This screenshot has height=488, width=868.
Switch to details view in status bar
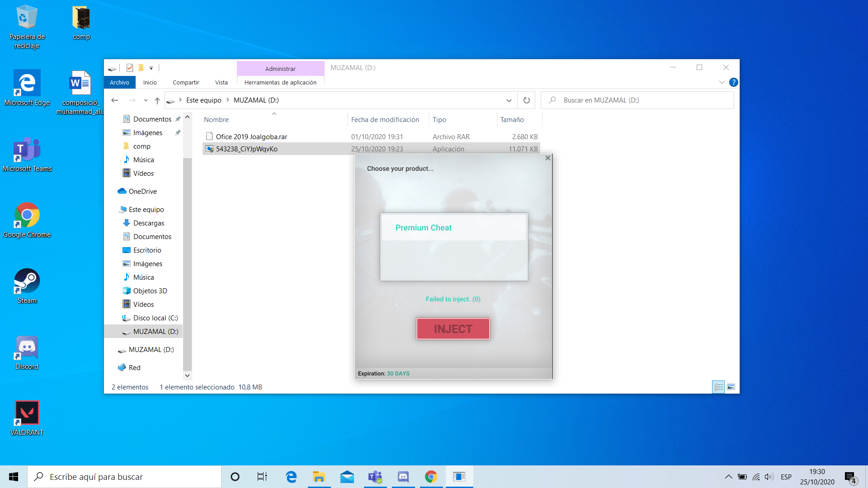pos(718,387)
